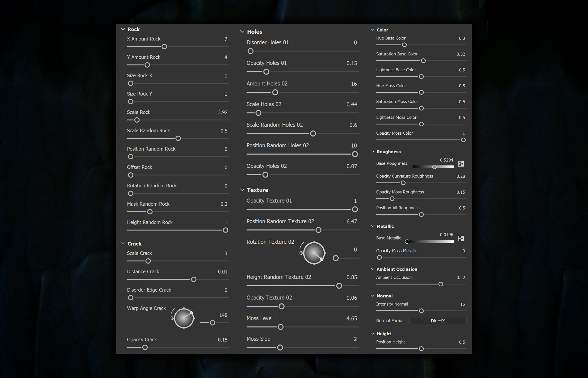The image size is (588, 378).
Task: Click the Base Metallic gradient slider handle
Action: click(x=407, y=241)
